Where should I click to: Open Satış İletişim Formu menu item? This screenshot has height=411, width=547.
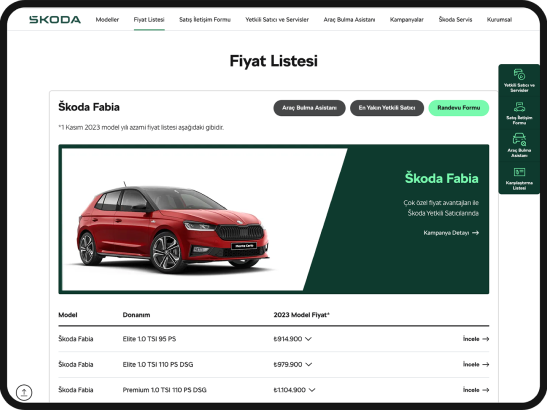click(205, 20)
